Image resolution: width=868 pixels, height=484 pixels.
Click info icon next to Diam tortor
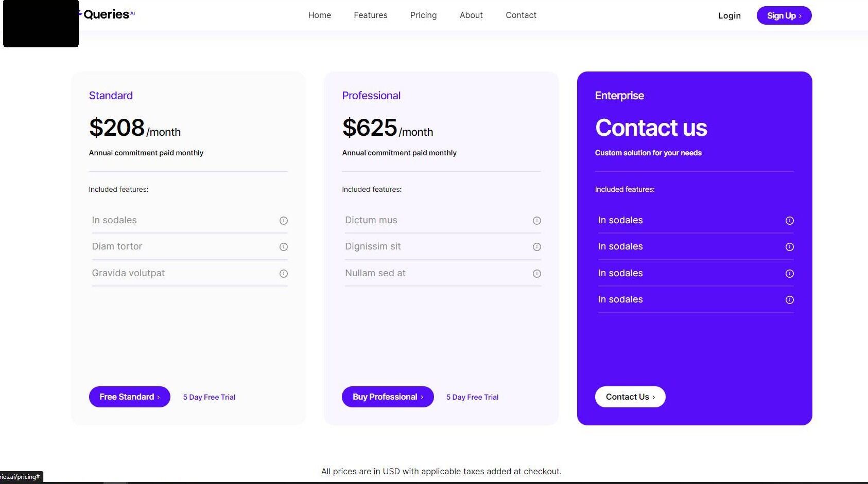(283, 247)
